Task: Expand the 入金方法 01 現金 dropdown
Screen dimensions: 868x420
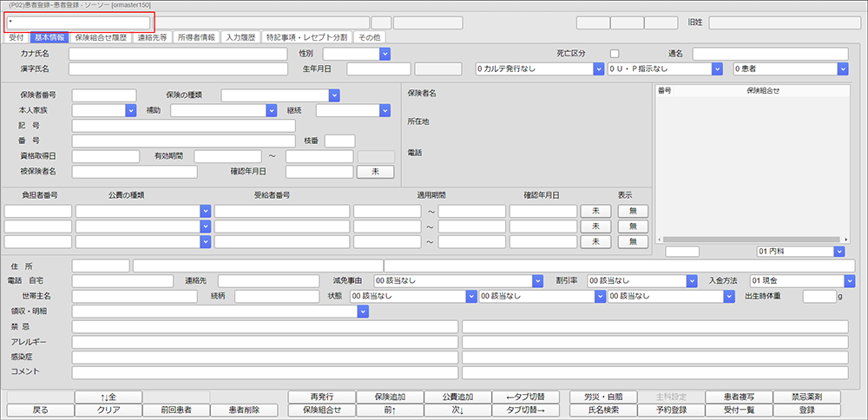Action: click(x=799, y=280)
